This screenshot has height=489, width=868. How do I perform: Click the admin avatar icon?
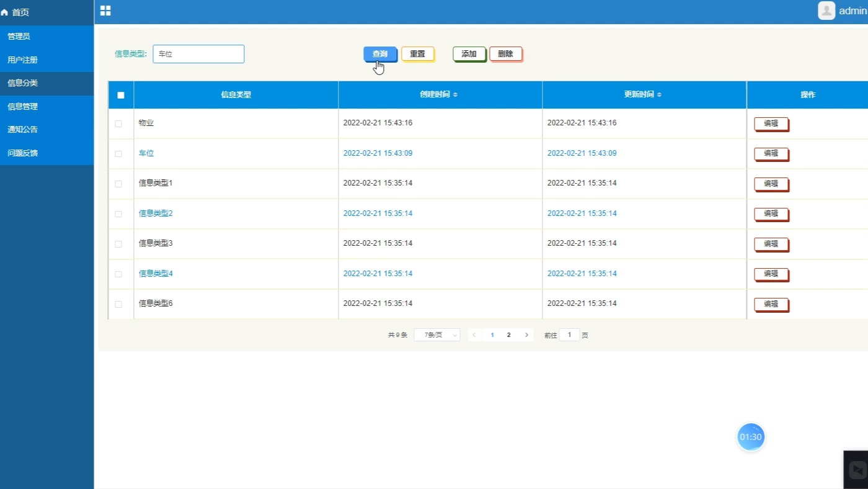(x=826, y=11)
